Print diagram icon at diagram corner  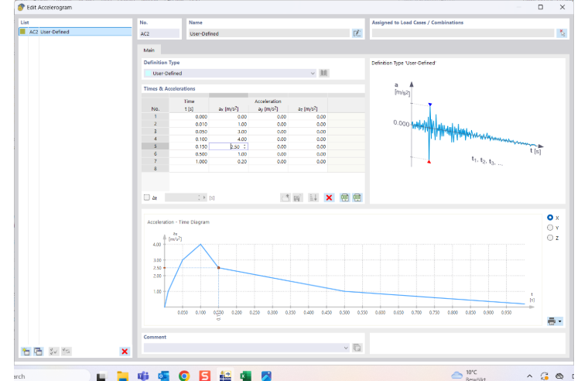click(x=552, y=321)
